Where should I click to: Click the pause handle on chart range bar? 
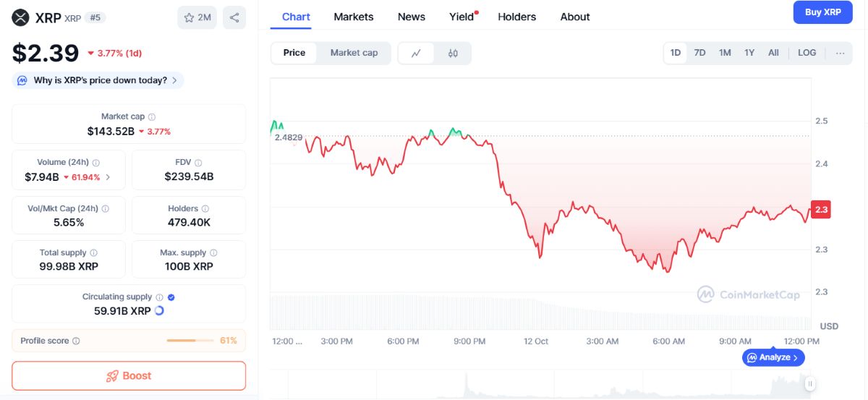[x=811, y=383]
